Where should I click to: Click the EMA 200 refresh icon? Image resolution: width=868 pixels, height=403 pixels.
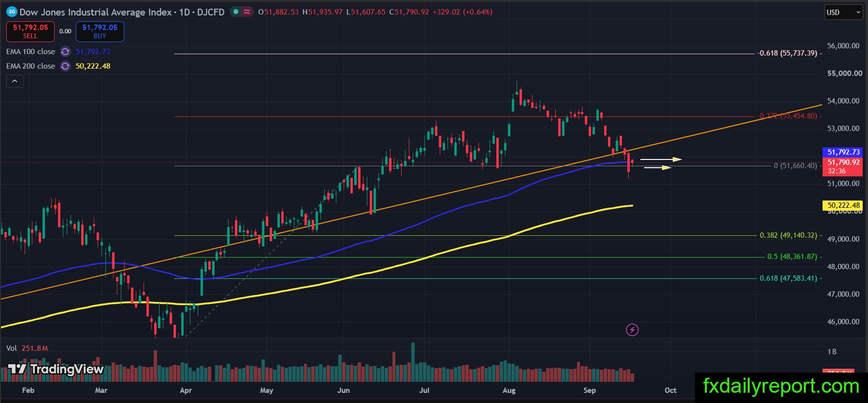(65, 66)
